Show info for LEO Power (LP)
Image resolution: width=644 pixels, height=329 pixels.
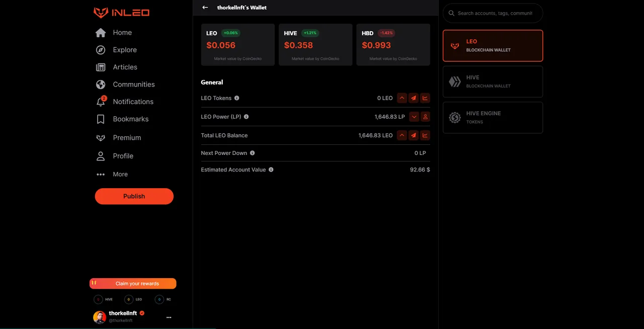click(x=247, y=117)
